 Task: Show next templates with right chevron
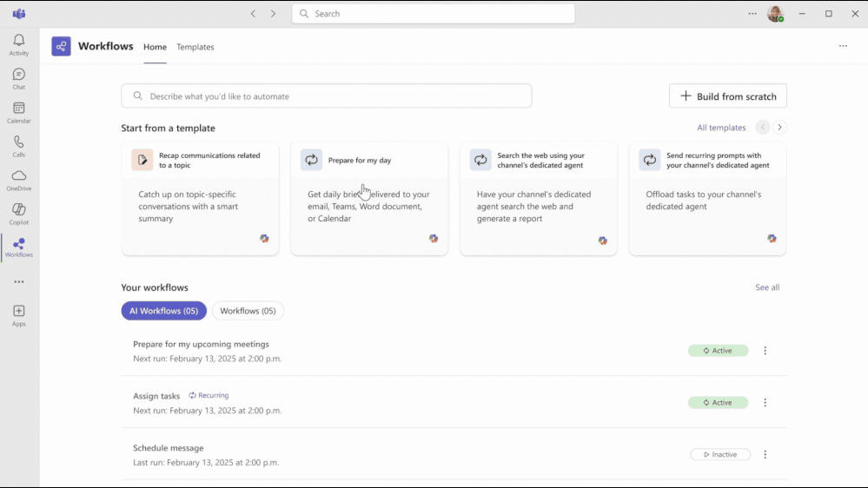coord(779,128)
